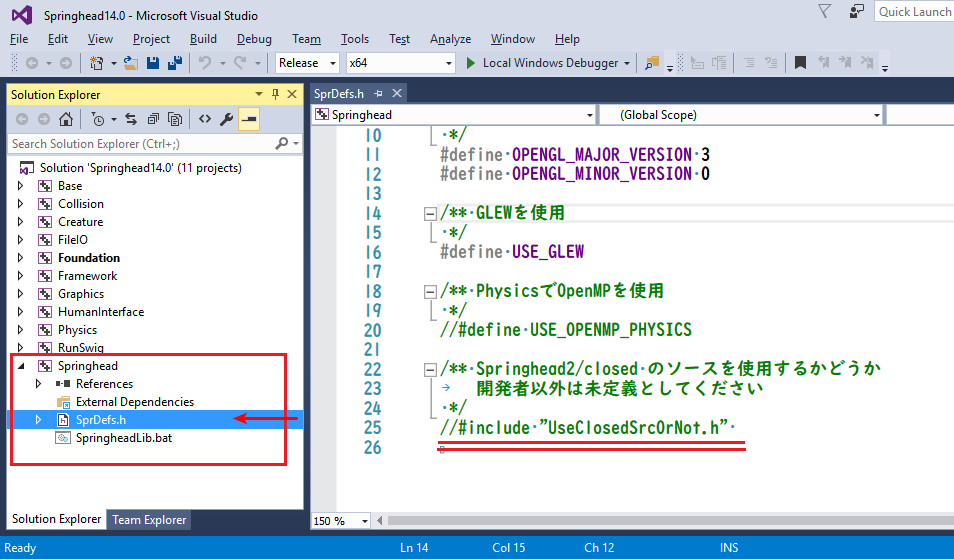This screenshot has height=560, width=954.
Task: Click the notifications filter flag icon
Action: [824, 11]
